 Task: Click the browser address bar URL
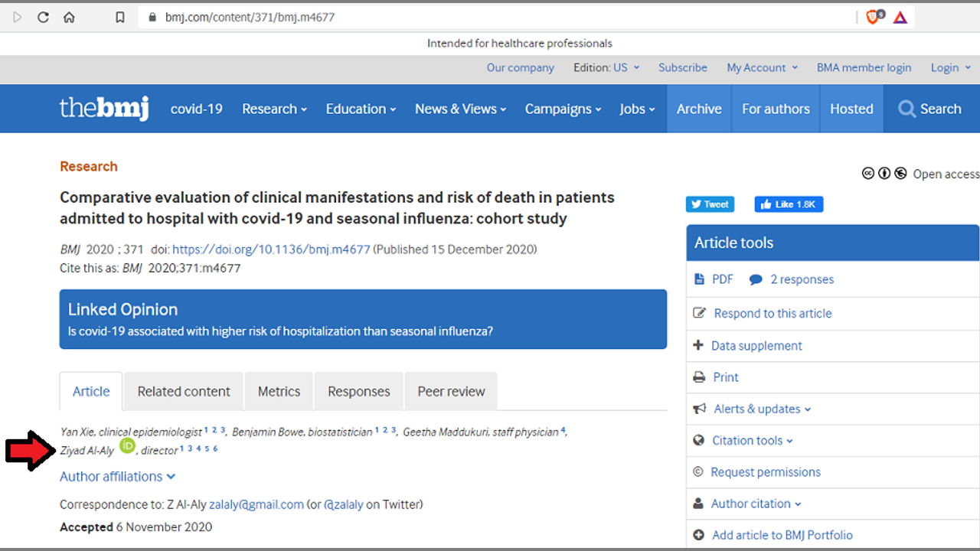[250, 17]
